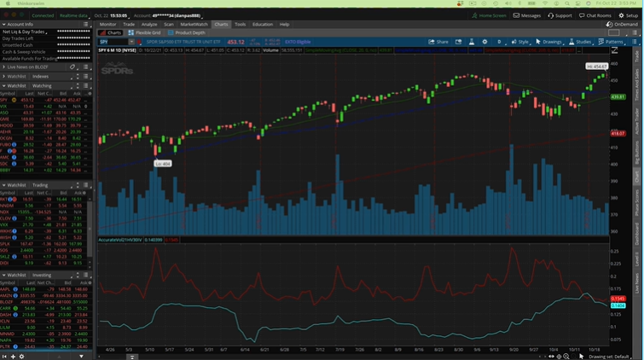This screenshot has width=644, height=360.
Task: Open the MarketWatch tab
Action: coord(194,24)
